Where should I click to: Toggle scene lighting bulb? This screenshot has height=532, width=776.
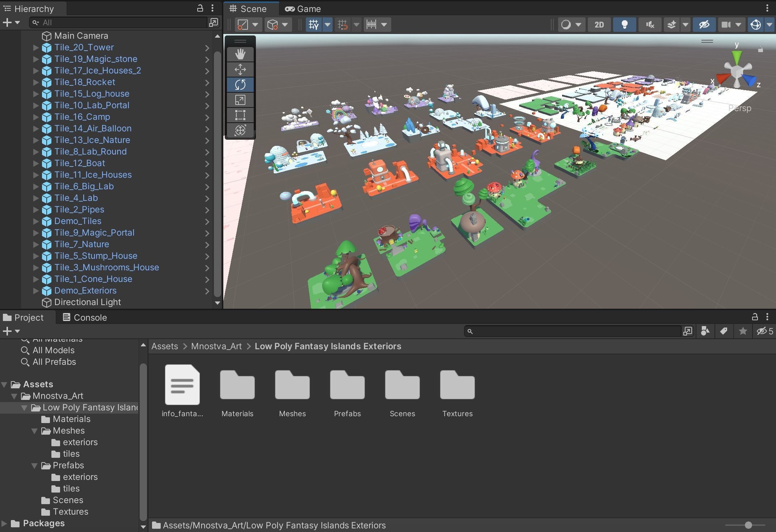pos(624,25)
